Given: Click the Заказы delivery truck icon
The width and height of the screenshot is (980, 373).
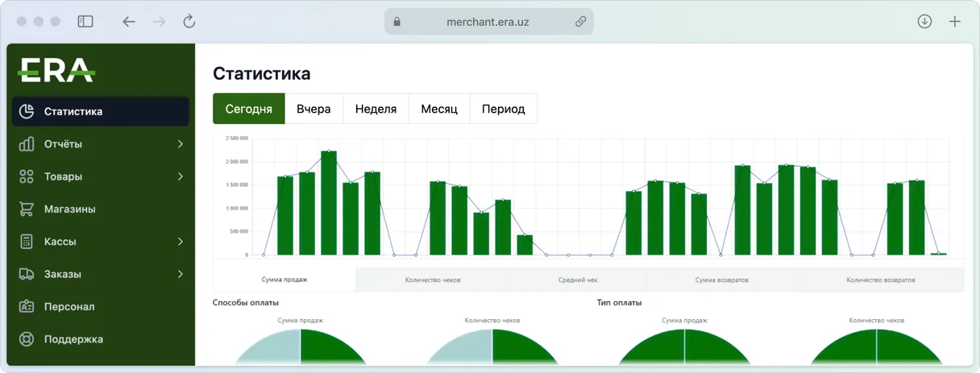Looking at the screenshot, I should point(27,274).
